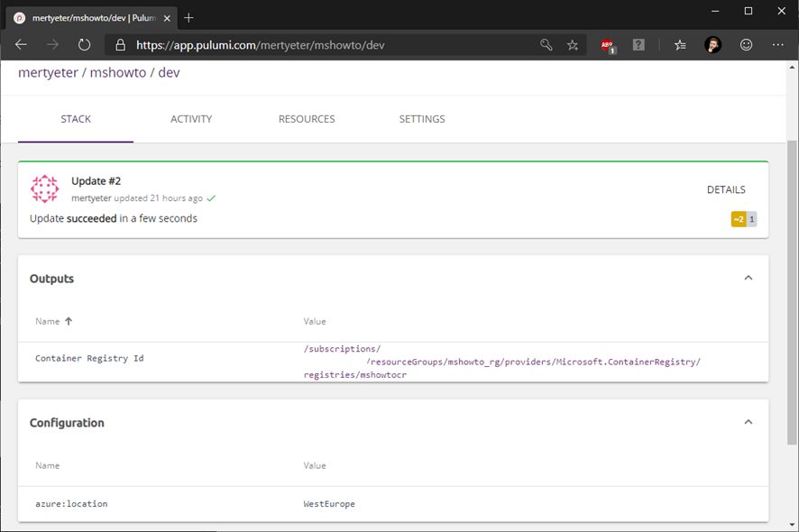Open the browser profile avatar
This screenshot has height=532, width=799.
click(x=713, y=45)
